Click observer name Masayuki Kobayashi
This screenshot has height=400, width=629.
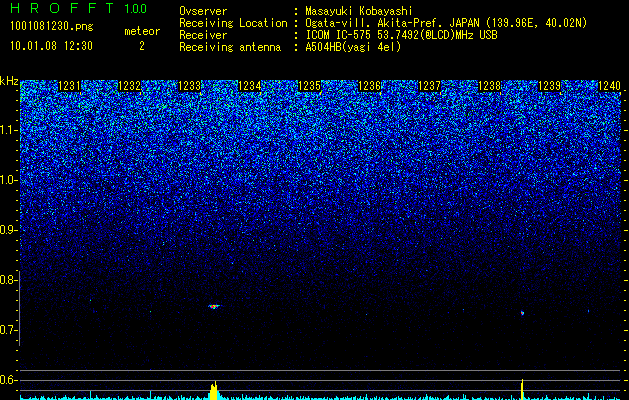pyautogui.click(x=359, y=12)
